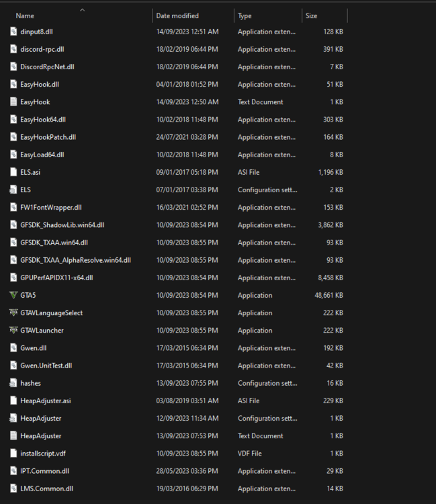This screenshot has width=436, height=504.
Task: Click the HeapAdjuster configuration settings icon
Action: tap(13, 418)
